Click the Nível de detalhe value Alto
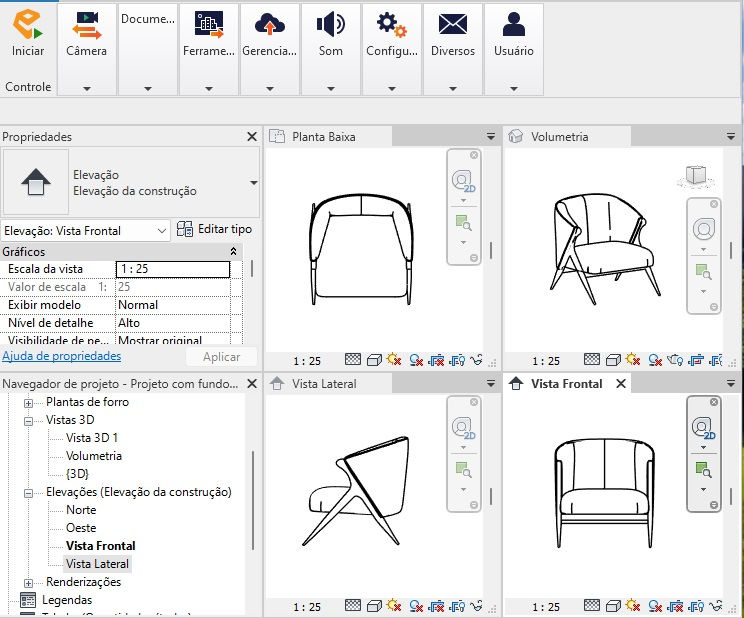The image size is (744, 618). 173,323
